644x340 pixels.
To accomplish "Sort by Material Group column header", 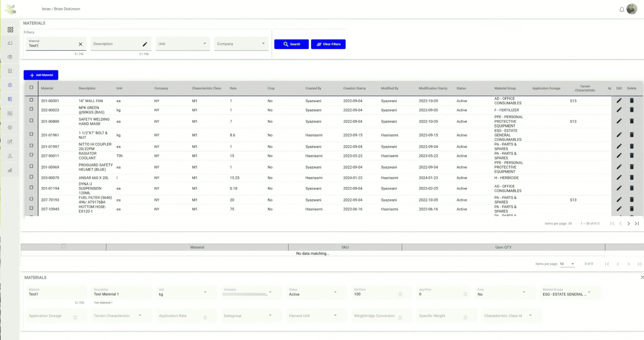I will (505, 88).
